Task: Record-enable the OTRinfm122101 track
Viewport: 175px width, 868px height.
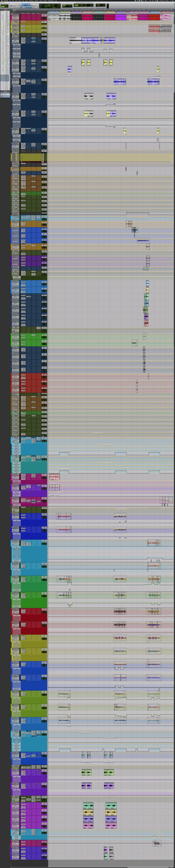Action: (x=13, y=16)
